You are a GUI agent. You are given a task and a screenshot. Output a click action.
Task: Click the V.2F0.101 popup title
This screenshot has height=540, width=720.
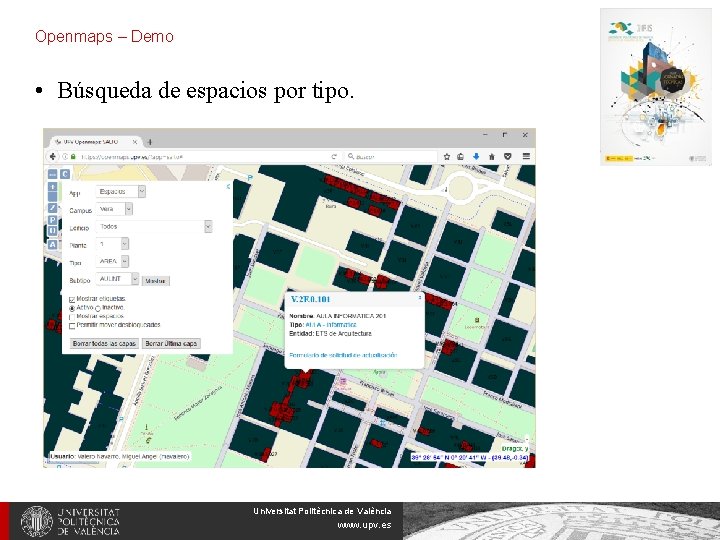[x=310, y=299]
